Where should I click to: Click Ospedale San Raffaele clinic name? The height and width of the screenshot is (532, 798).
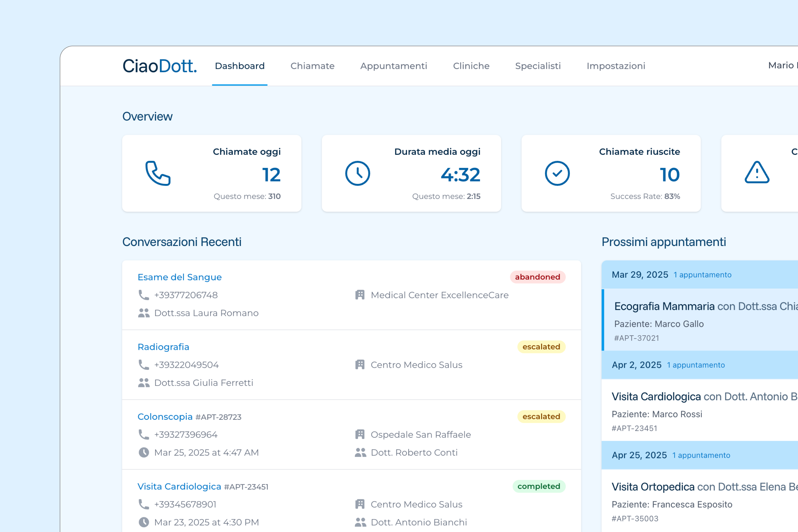click(x=421, y=434)
